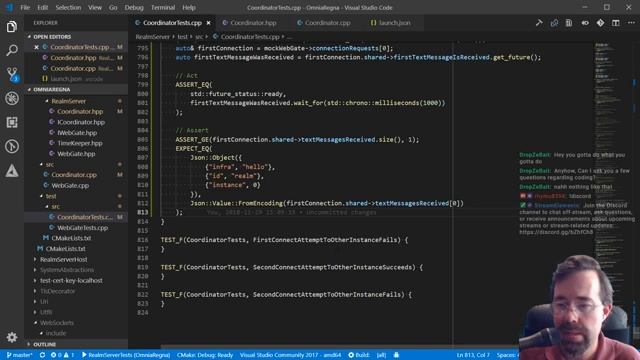
Task: Expand the OUTLINE section
Action: pyautogui.click(x=76, y=344)
